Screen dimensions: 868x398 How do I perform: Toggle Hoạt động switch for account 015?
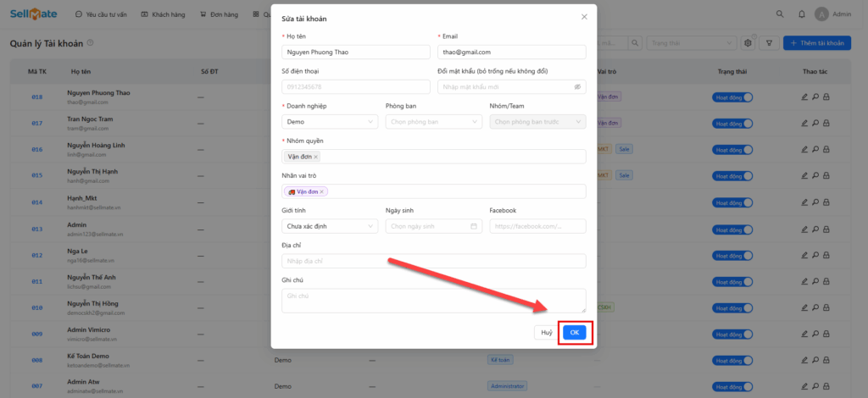tap(732, 176)
